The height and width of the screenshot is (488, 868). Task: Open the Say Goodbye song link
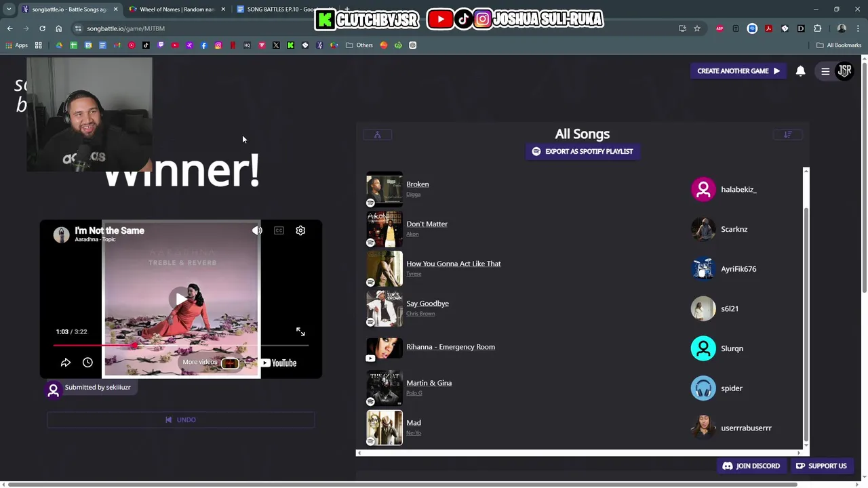(427, 304)
